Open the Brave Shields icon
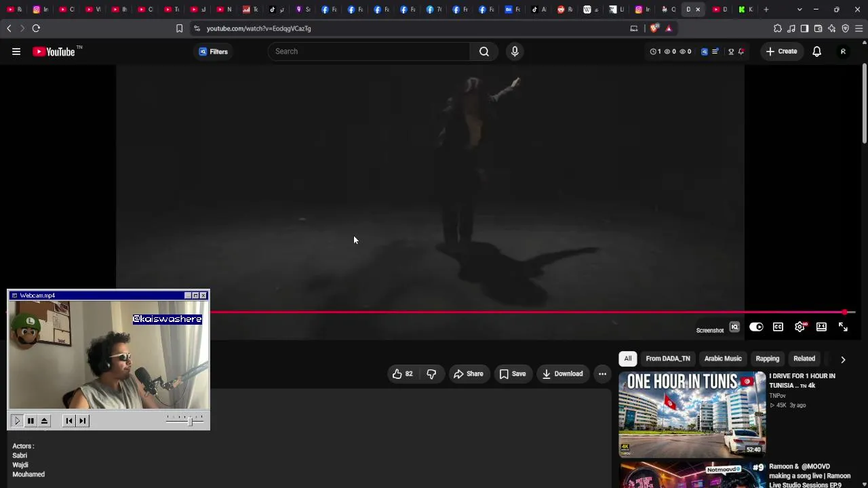The height and width of the screenshot is (488, 868). (x=654, y=28)
